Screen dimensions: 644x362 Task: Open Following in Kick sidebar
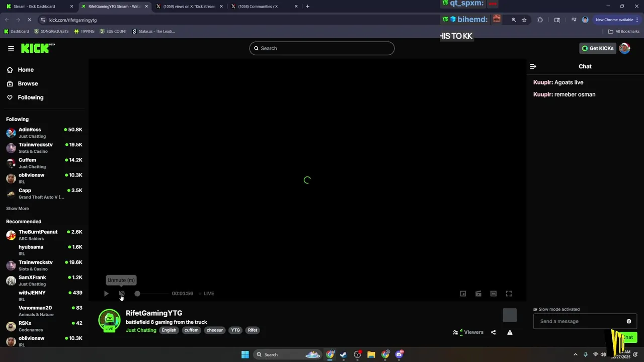pyautogui.click(x=25, y=98)
